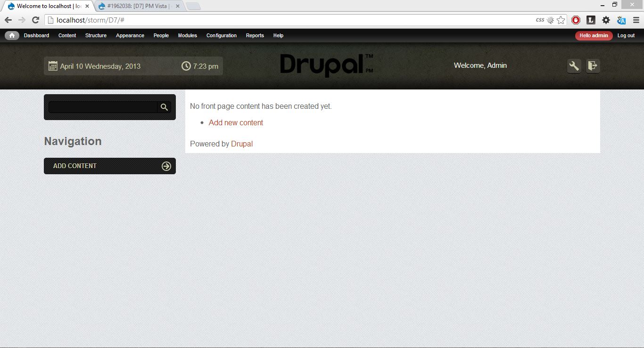Bookmark this page with the star icon
The width and height of the screenshot is (644, 348).
pos(561,20)
